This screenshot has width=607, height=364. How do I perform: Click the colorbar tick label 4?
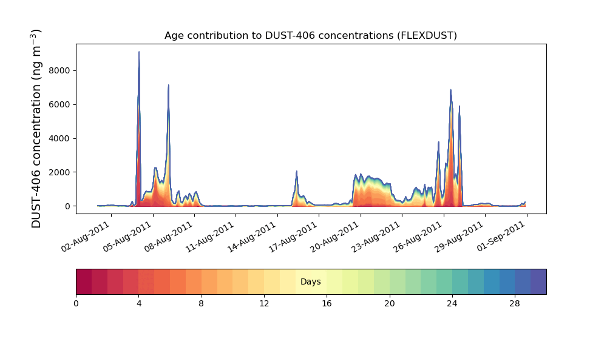(x=139, y=304)
